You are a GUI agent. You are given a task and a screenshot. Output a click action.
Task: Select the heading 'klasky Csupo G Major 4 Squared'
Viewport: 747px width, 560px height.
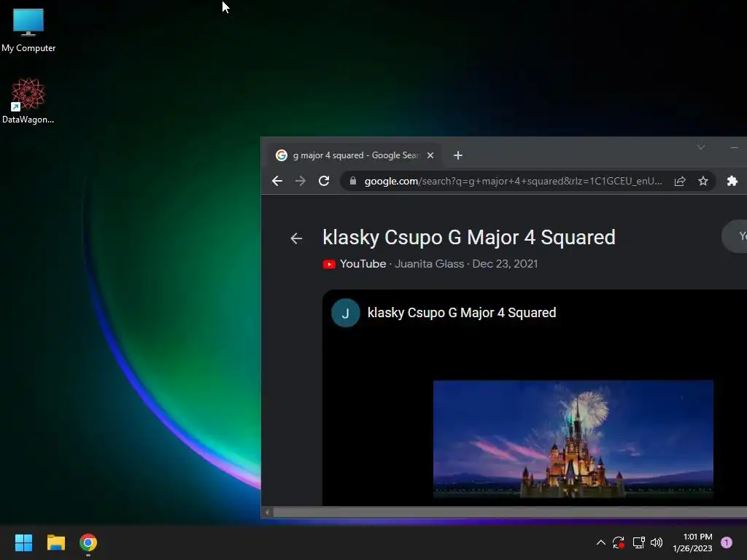469,237
